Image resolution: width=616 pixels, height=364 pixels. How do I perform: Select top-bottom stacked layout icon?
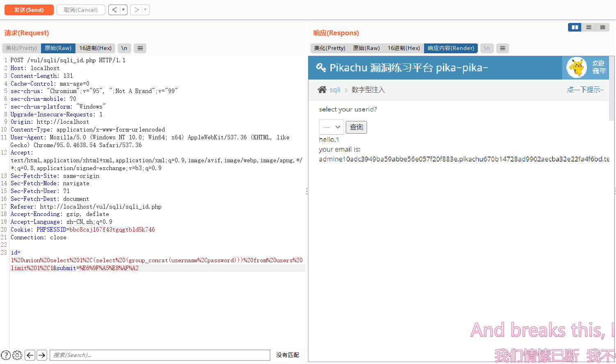pos(589,27)
